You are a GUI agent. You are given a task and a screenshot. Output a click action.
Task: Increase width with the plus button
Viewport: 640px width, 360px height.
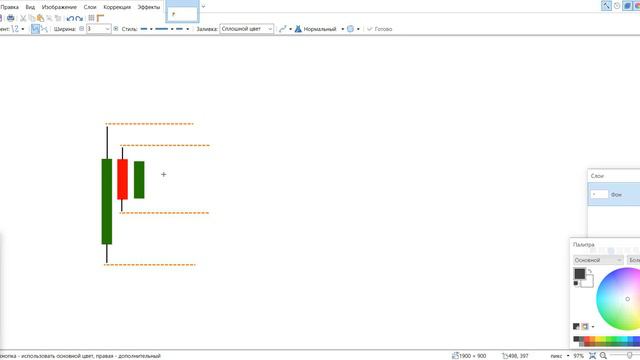point(116,29)
